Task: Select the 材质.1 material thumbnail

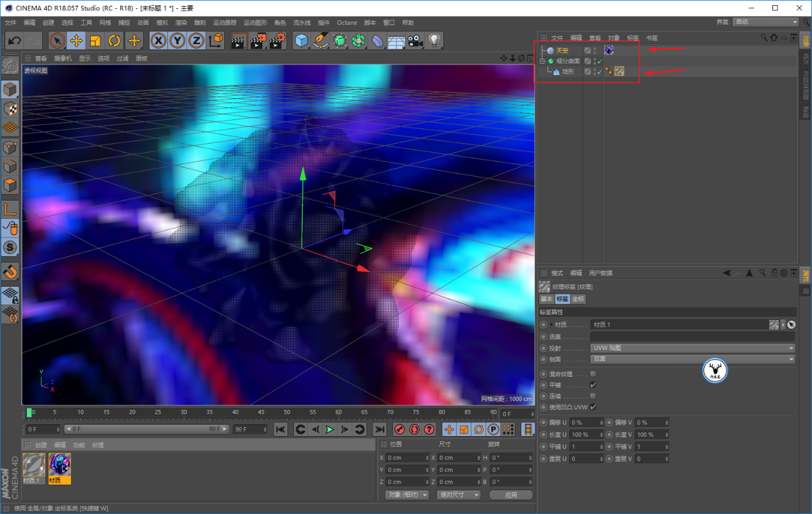Action: (x=34, y=465)
